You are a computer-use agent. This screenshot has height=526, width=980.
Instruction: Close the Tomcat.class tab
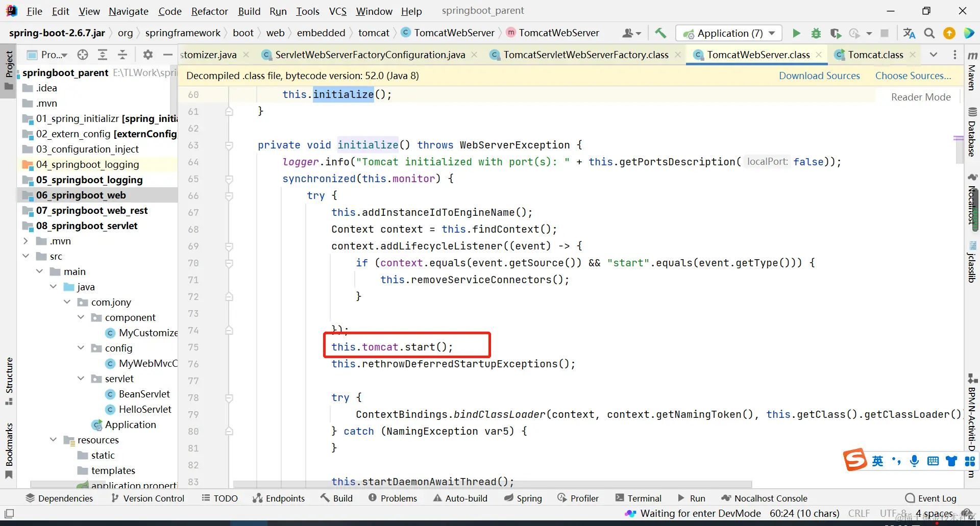913,55
